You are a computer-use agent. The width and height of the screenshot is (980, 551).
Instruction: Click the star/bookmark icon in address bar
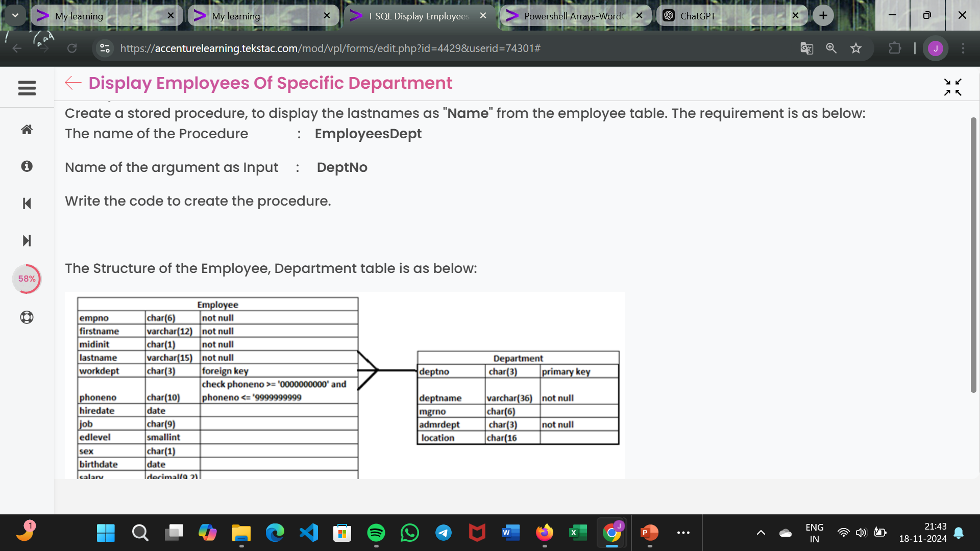click(x=855, y=48)
